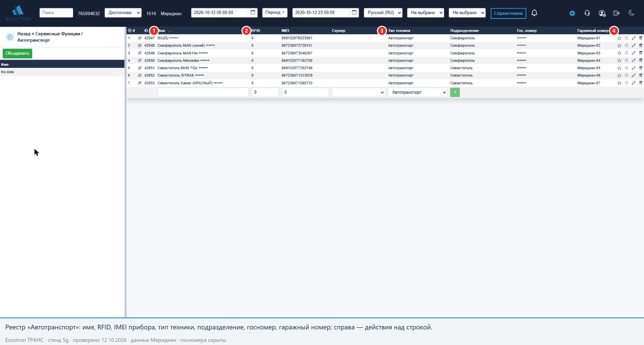This screenshot has height=345, width=644.
Task: Toggle dark mode with the moon icon
Action: tap(631, 13)
